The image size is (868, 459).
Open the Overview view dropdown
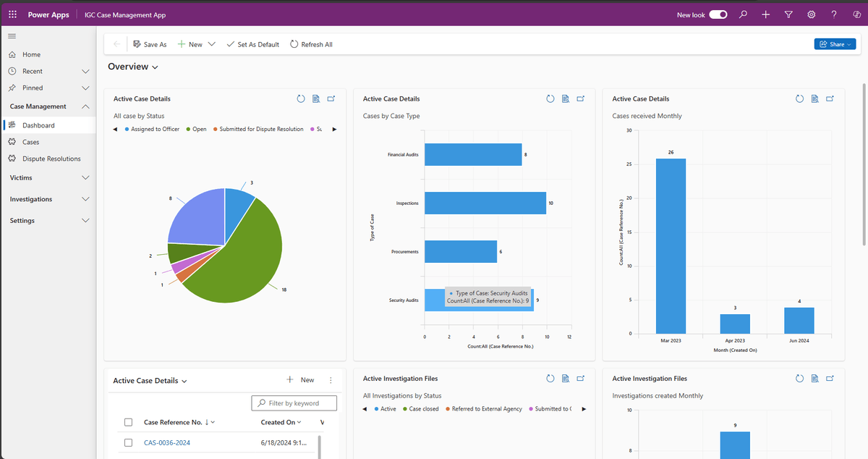click(x=156, y=67)
